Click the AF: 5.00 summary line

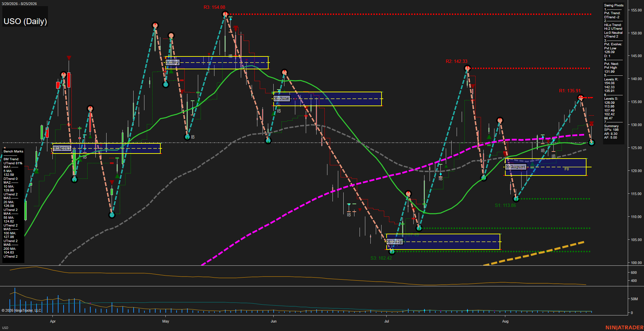pos(611,138)
